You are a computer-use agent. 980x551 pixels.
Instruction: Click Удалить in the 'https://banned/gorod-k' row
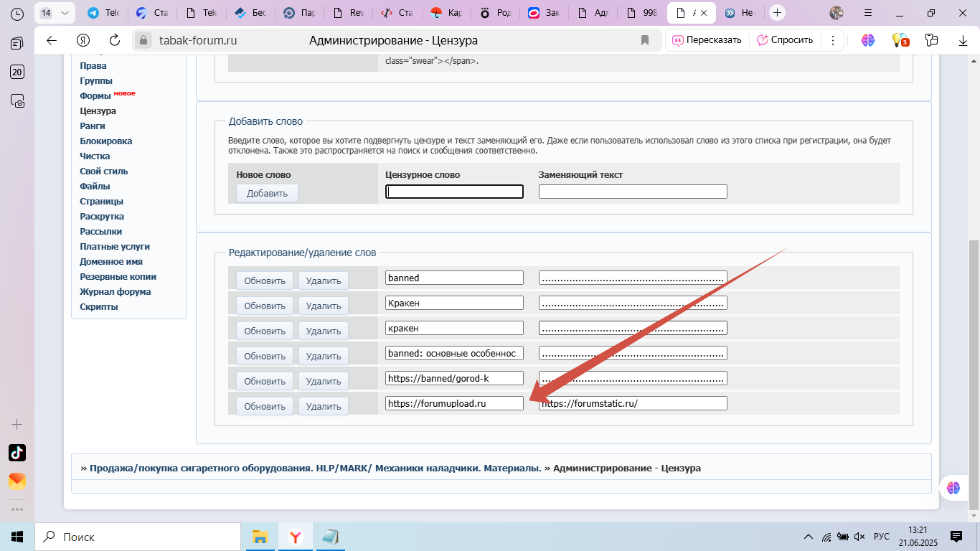pos(324,381)
